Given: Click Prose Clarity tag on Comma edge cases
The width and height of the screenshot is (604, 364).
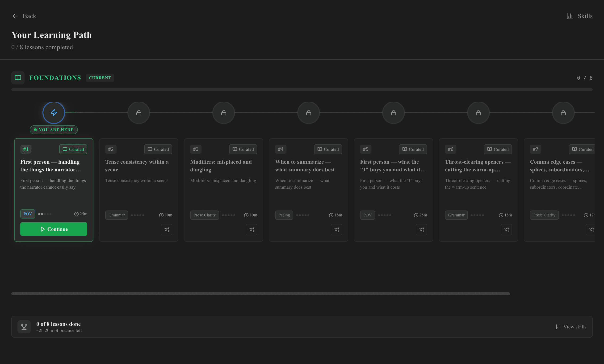Looking at the screenshot, I should [544, 215].
